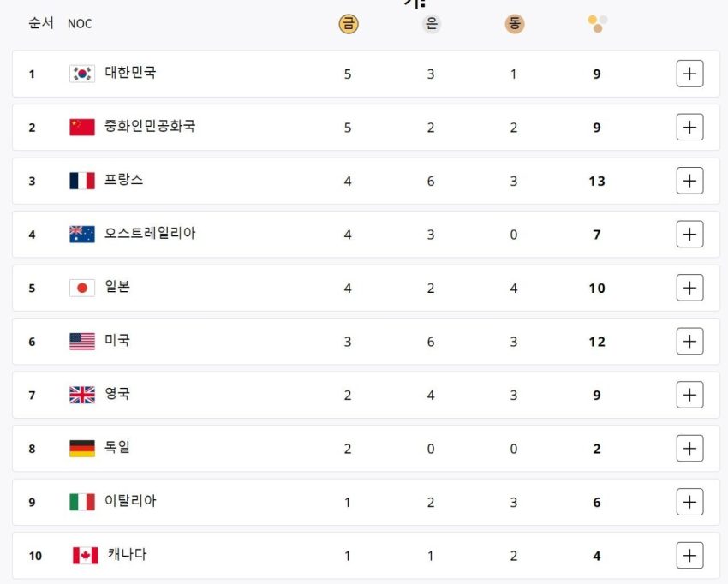Open the 중화인민공화국 country name
The image size is (728, 584).
pyautogui.click(x=150, y=126)
